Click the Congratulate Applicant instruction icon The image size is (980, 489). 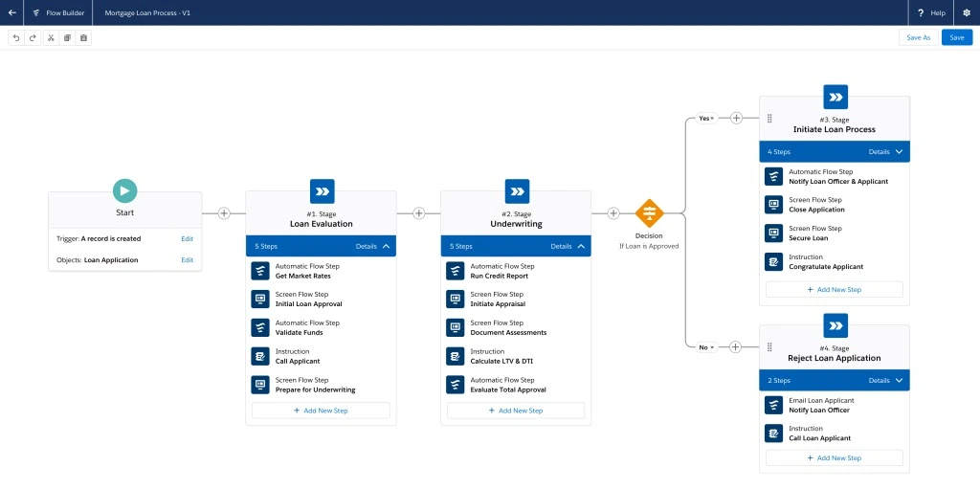pos(773,261)
